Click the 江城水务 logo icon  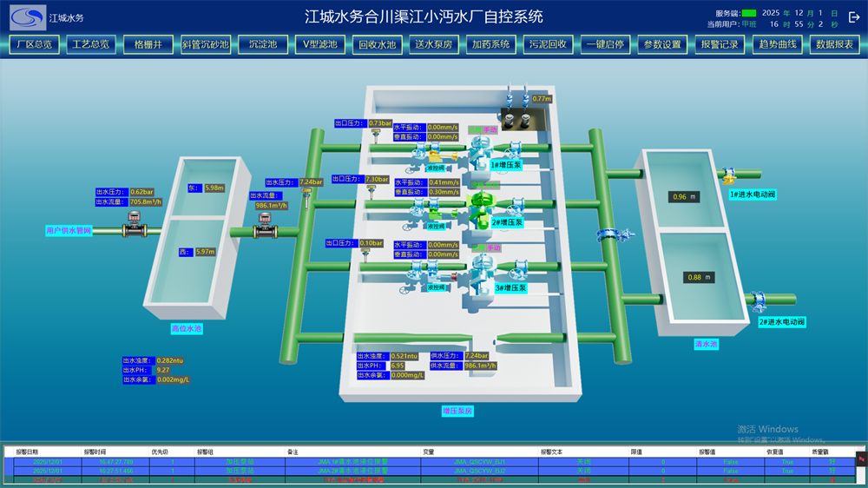pos(28,17)
